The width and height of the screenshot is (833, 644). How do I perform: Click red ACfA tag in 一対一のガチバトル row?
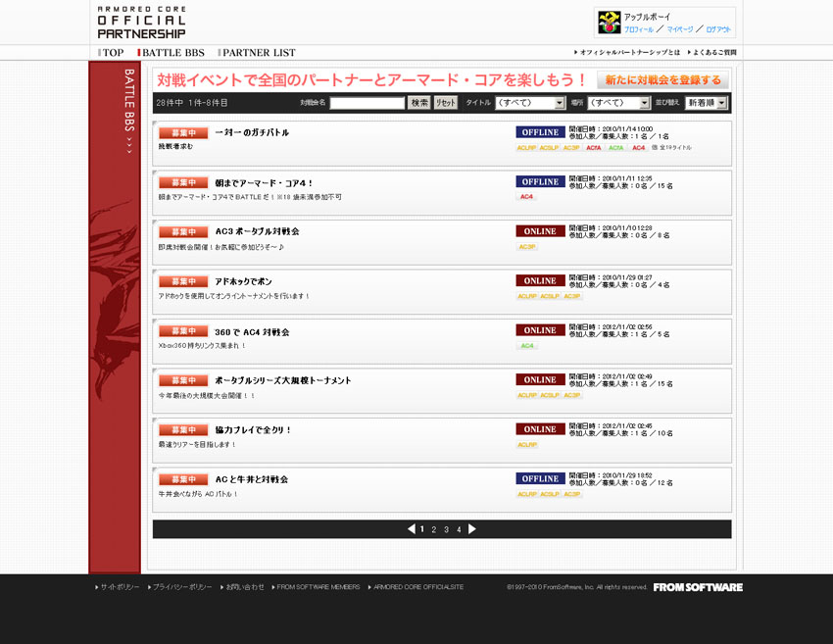tap(594, 148)
